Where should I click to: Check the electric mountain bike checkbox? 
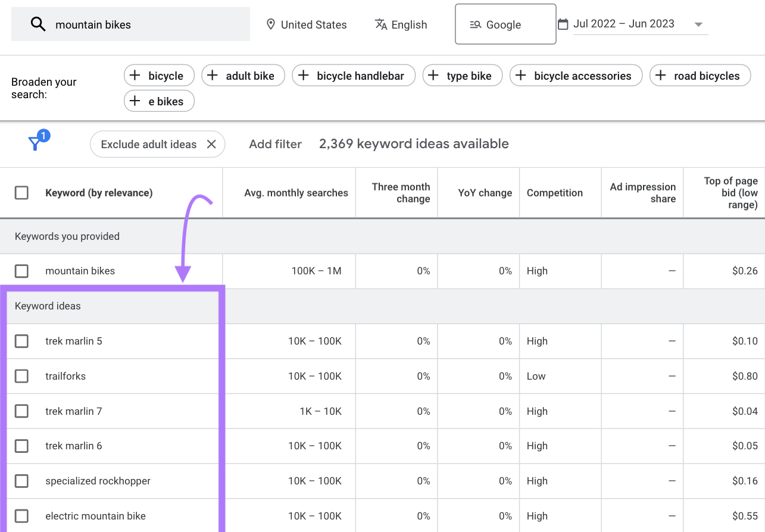point(21,516)
